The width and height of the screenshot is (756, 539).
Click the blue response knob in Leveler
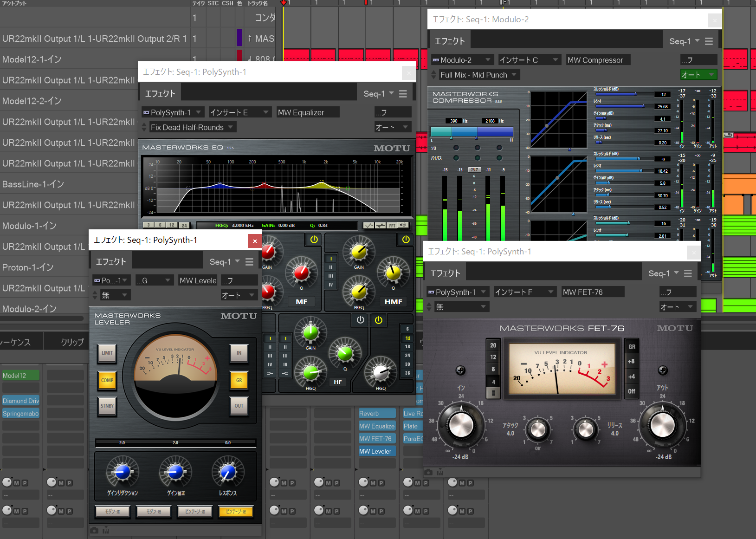[x=227, y=472]
